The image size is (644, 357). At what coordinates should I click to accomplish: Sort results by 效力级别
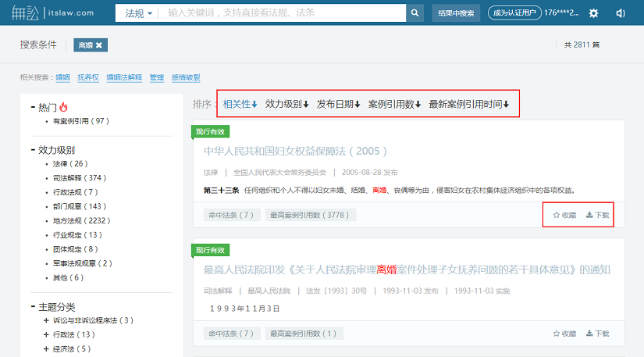pos(286,104)
